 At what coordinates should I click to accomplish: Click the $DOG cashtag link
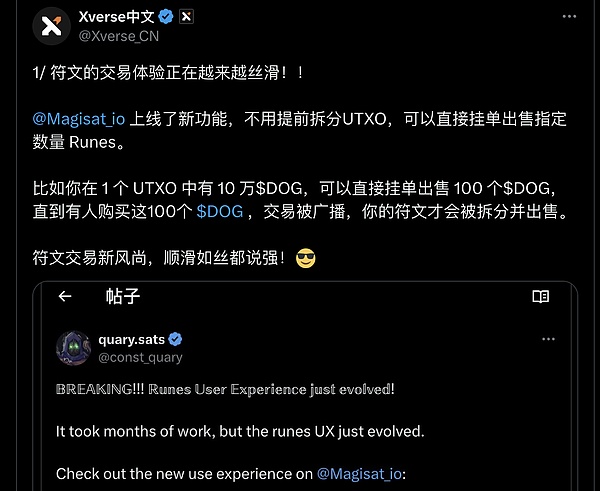220,211
